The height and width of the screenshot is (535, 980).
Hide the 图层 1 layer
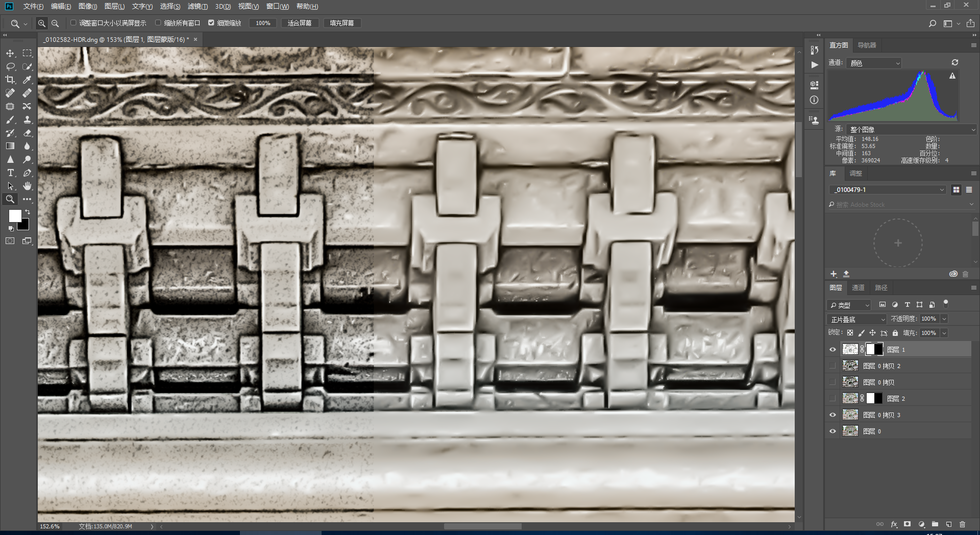[832, 350]
